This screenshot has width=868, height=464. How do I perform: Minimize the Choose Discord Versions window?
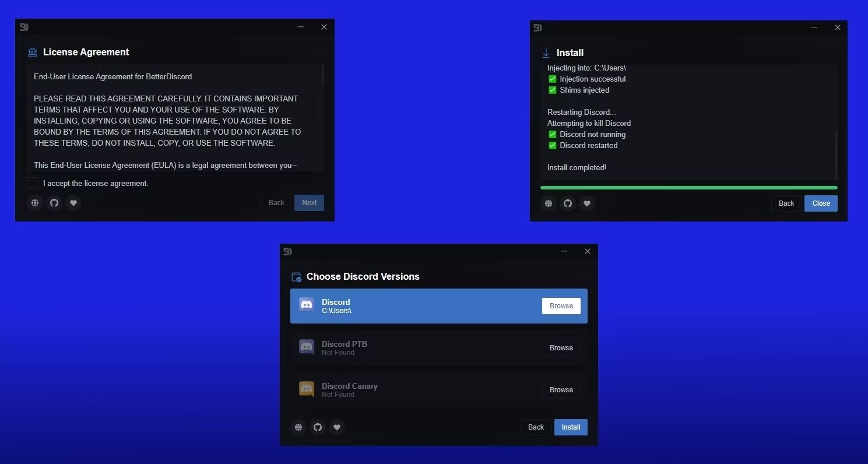coord(564,251)
